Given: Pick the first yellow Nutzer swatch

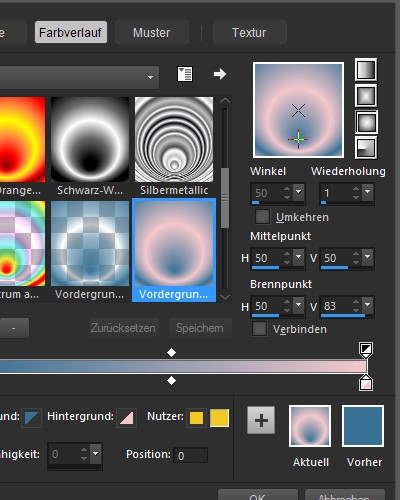Looking at the screenshot, I should coord(196,418).
